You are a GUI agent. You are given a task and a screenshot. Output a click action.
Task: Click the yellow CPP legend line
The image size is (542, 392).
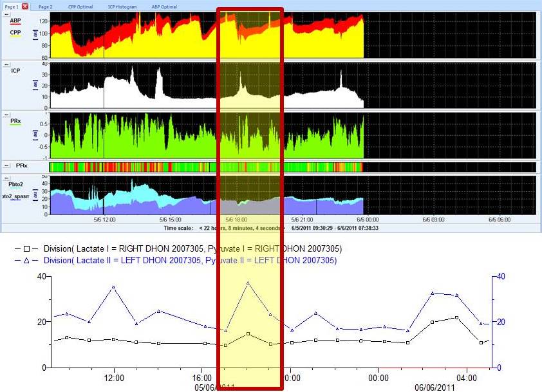click(x=15, y=37)
